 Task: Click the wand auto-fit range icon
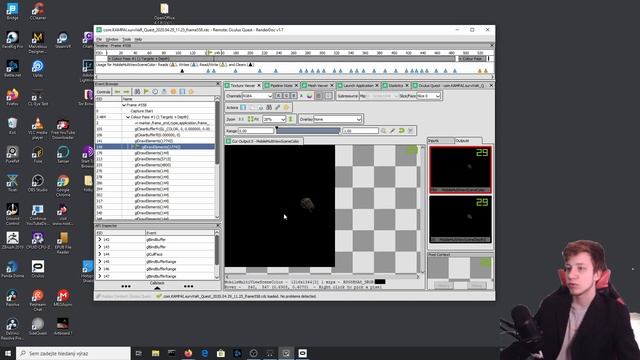[x=392, y=131]
